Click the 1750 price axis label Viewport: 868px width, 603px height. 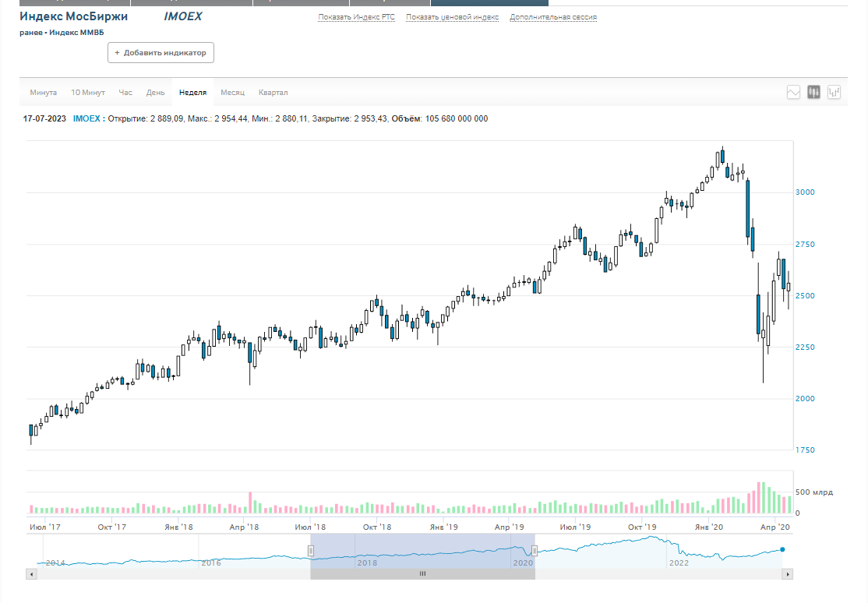(805, 450)
